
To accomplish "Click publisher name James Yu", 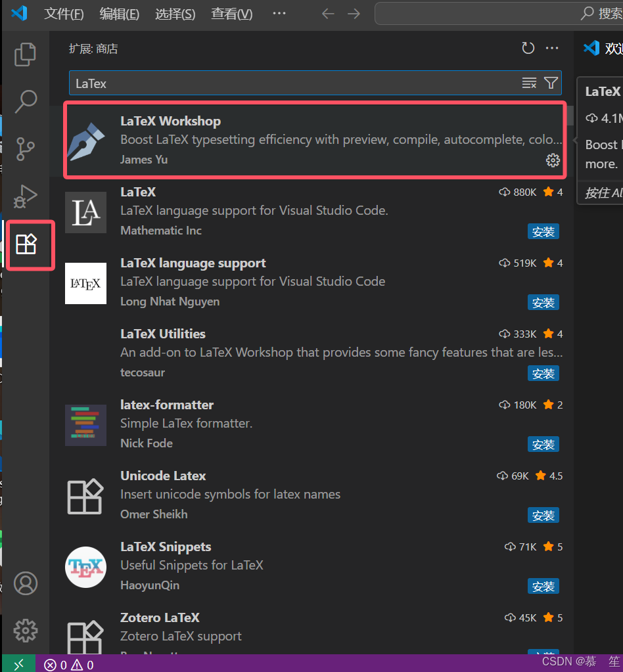I will 144,160.
